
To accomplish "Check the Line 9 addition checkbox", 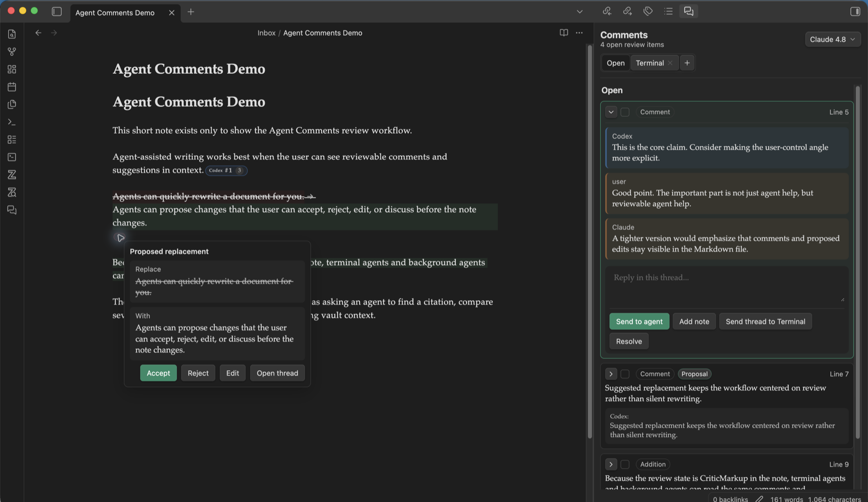I will [x=625, y=464].
